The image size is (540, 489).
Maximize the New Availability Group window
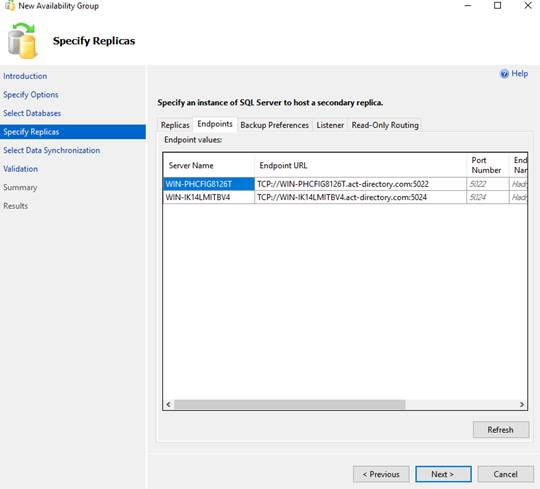click(x=498, y=6)
